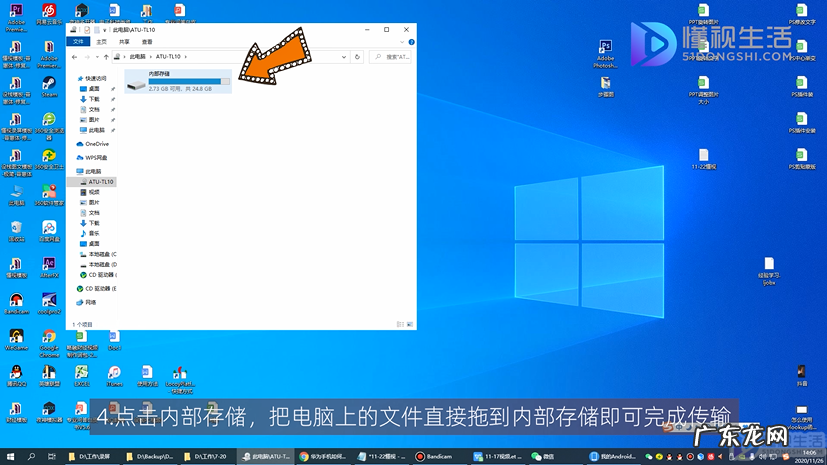This screenshot has height=465, width=827.
Task: Expand the address bar history dropdown
Action: tap(344, 57)
